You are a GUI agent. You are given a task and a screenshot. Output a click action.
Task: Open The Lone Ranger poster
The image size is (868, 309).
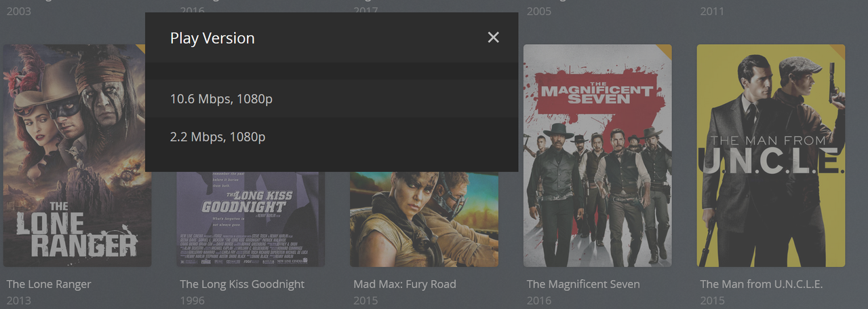(x=77, y=156)
